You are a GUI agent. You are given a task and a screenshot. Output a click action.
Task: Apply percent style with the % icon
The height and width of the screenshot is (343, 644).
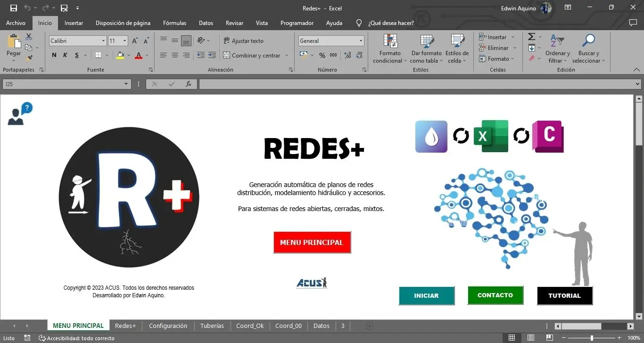322,55
